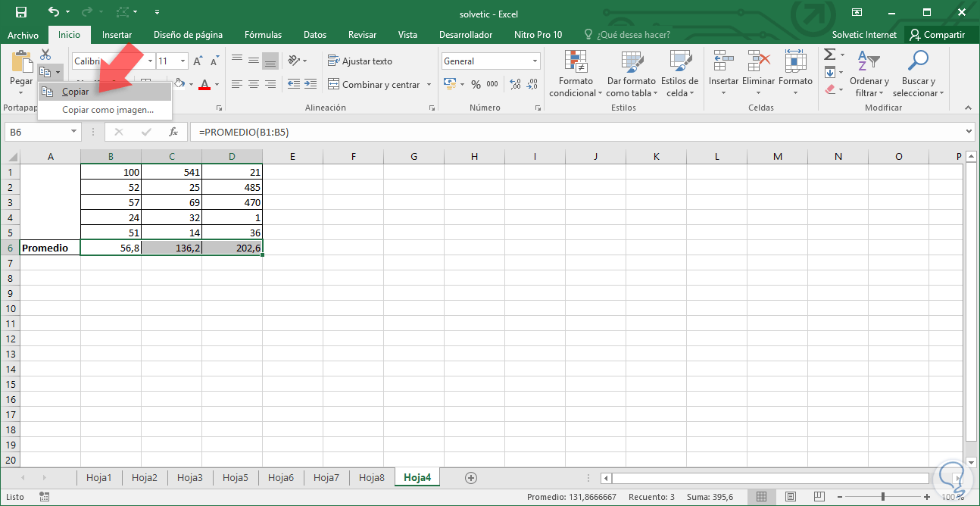Click Insert function fx icon

[173, 132]
